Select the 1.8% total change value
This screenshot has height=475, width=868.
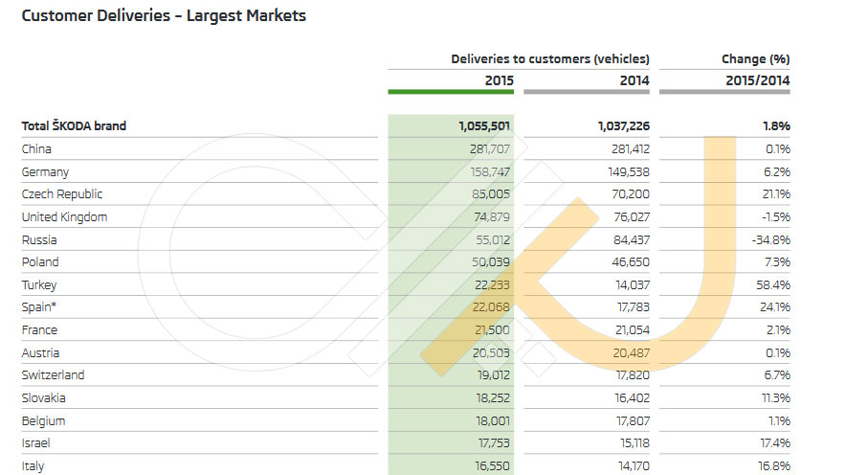pos(776,125)
